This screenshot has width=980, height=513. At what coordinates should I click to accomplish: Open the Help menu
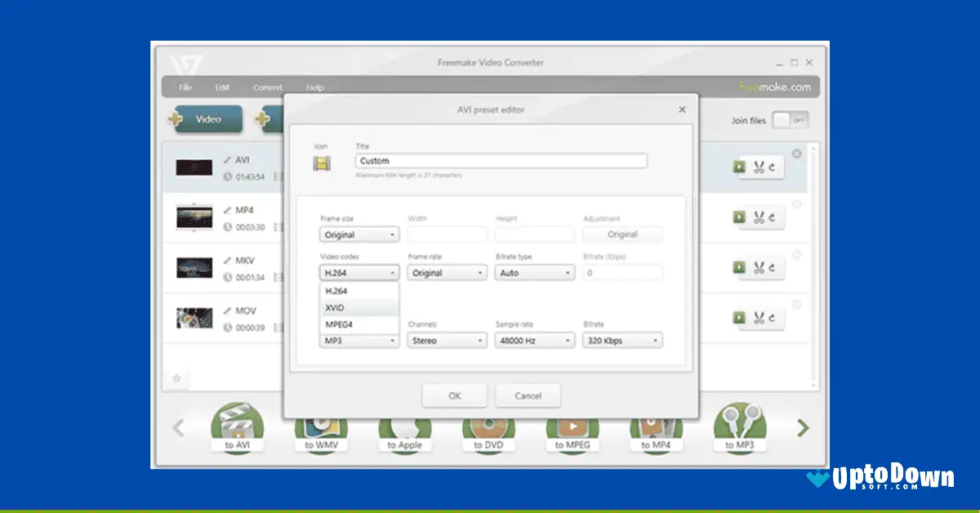[314, 87]
